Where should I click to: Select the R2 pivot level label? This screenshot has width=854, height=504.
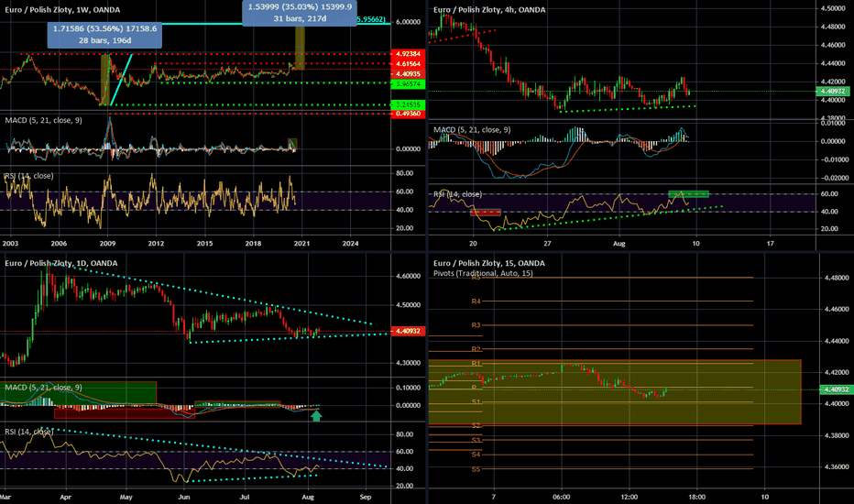(x=476, y=349)
